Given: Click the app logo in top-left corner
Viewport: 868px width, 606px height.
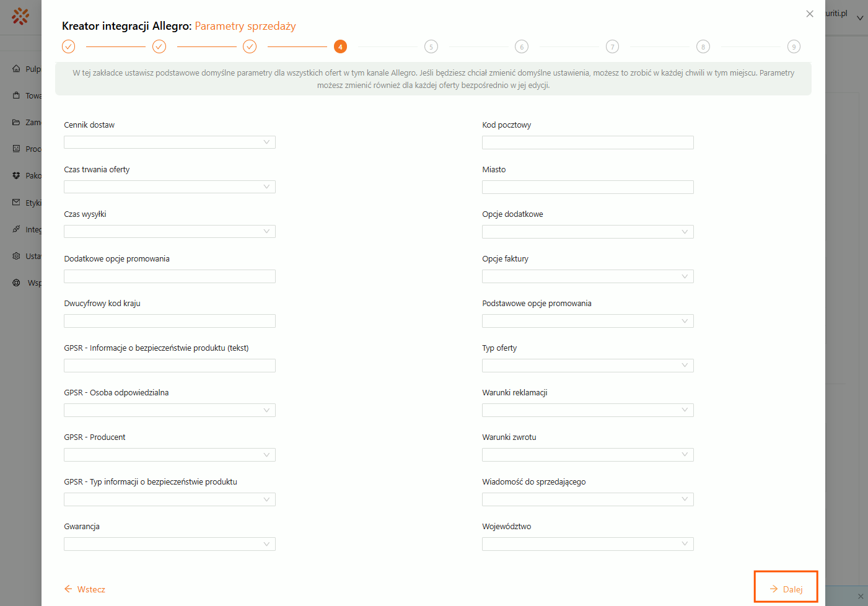Looking at the screenshot, I should [20, 16].
